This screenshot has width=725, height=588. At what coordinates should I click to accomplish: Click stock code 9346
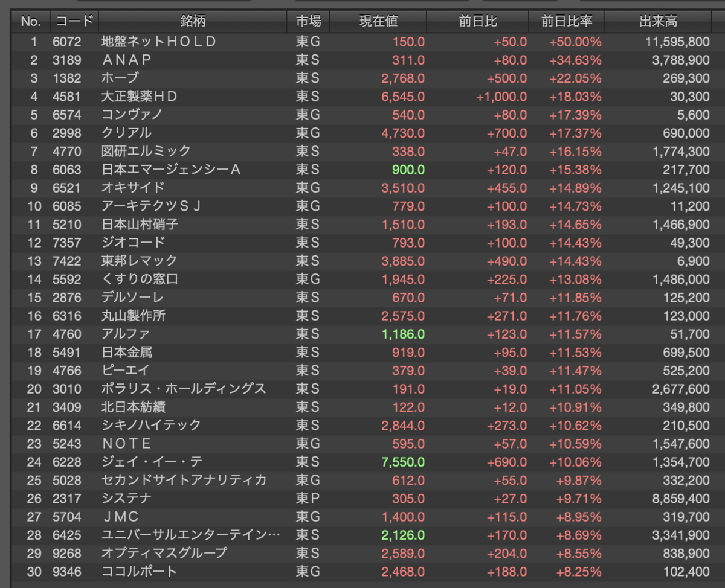coord(66,571)
